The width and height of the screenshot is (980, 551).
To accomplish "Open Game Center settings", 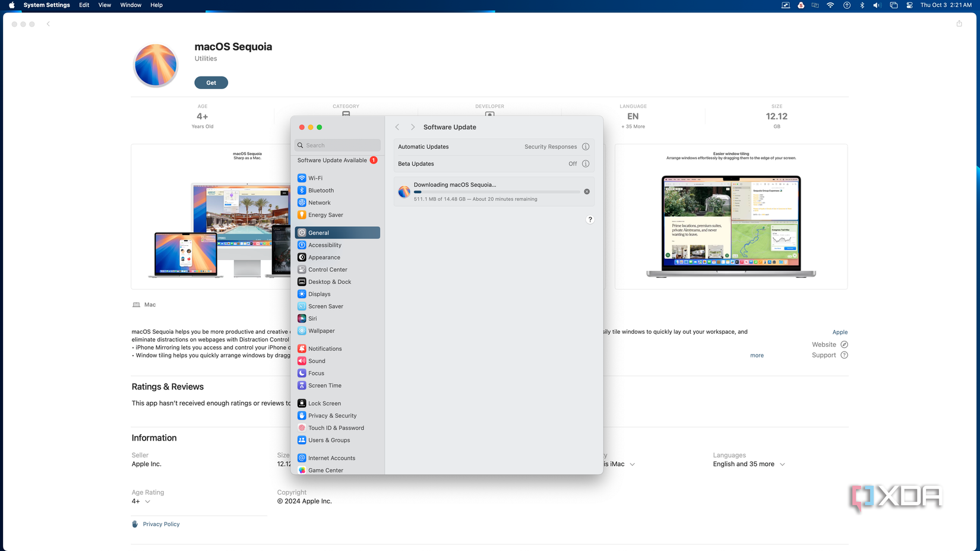I will [337, 470].
